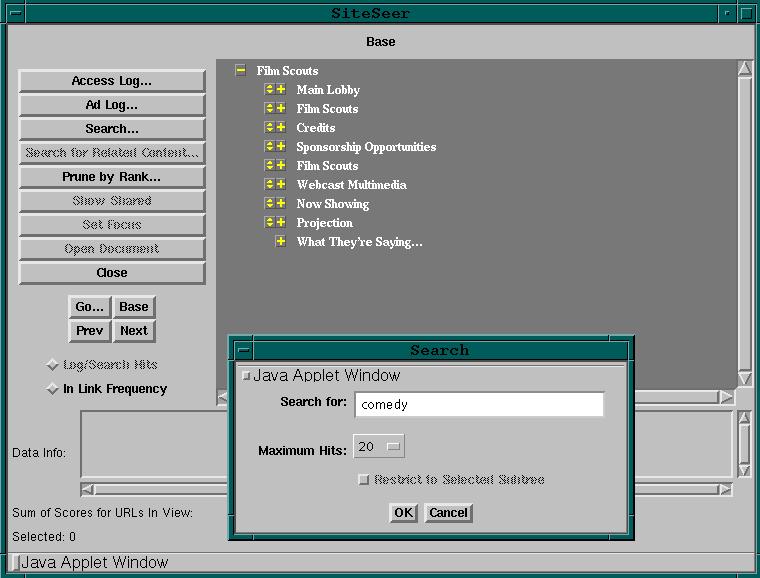This screenshot has width=760, height=578.
Task: Click the up/down arrows icon beside Webcast Multimedia
Action: (x=269, y=184)
